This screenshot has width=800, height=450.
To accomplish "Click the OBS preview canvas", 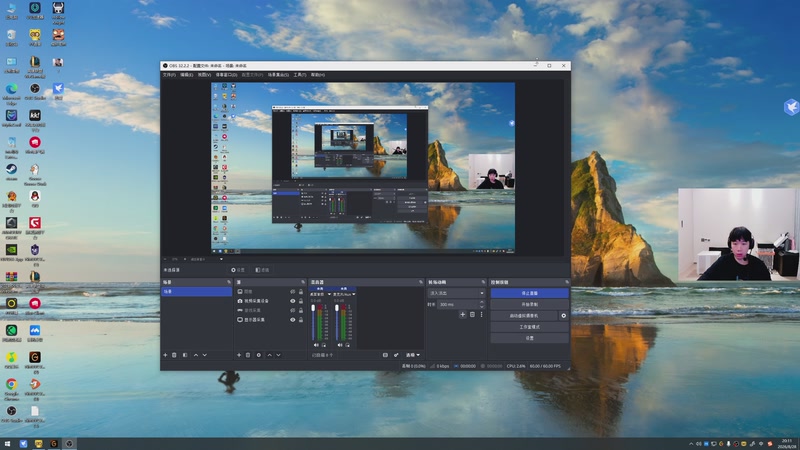I will 363,168.
